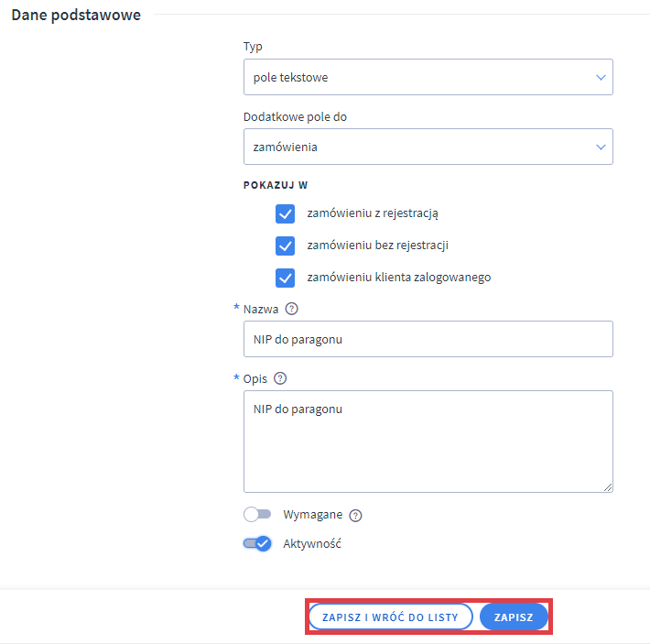Uncheck zamówieniu bez rejestracji checkbox

click(285, 246)
